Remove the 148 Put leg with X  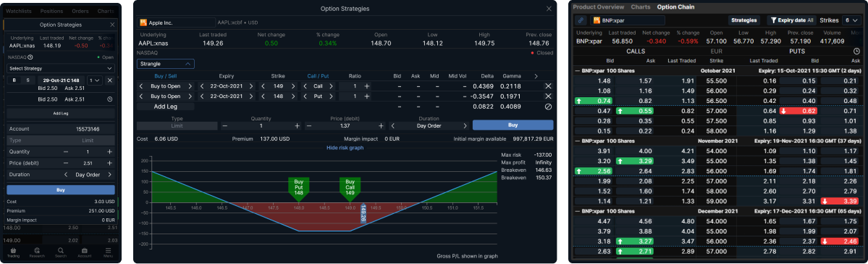tap(548, 96)
